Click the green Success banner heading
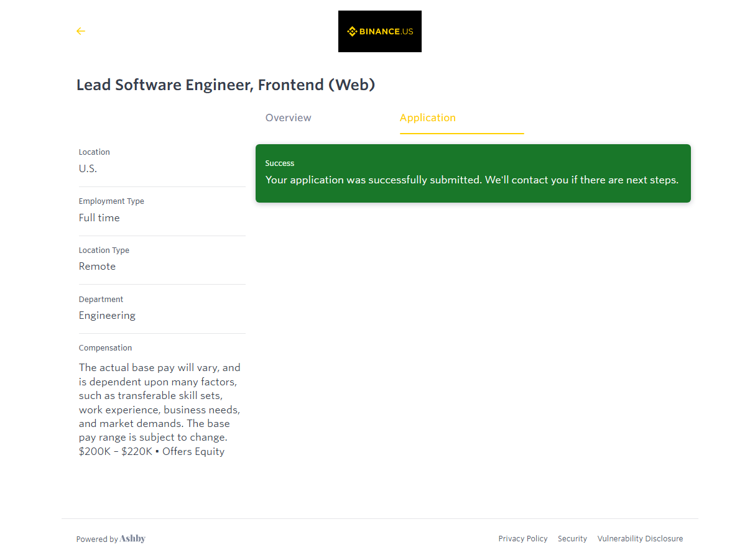Screen dimensions: 750x560 [280, 163]
